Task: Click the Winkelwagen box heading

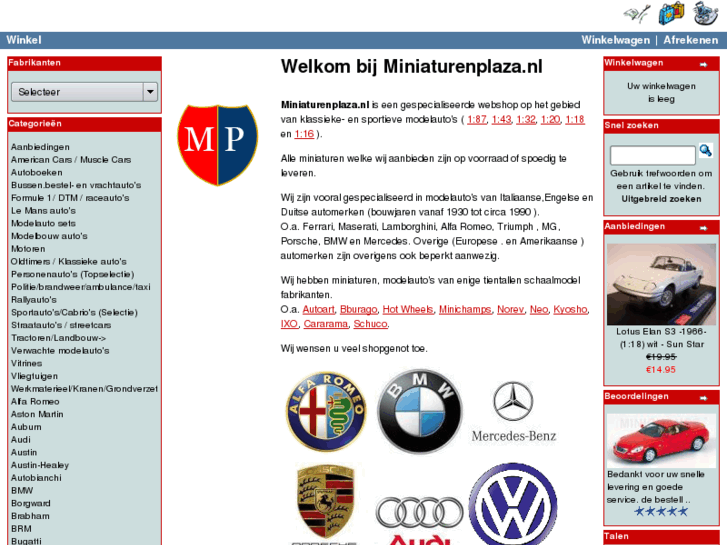Action: coord(633,63)
